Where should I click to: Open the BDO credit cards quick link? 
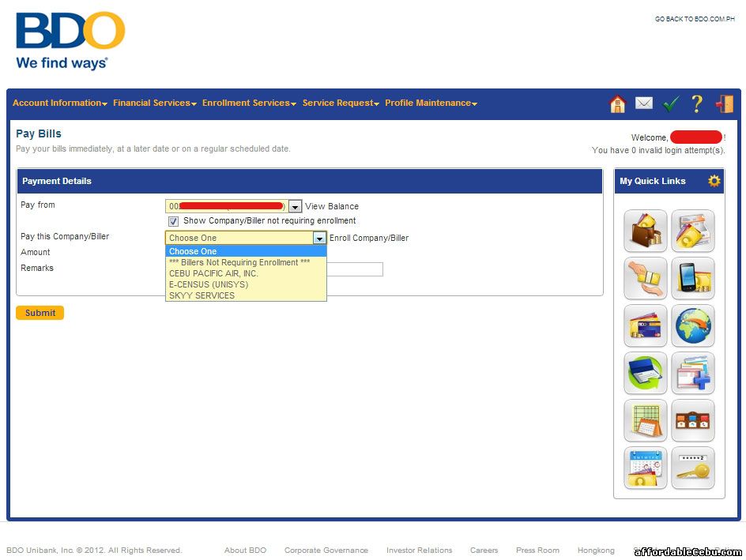pyautogui.click(x=645, y=325)
